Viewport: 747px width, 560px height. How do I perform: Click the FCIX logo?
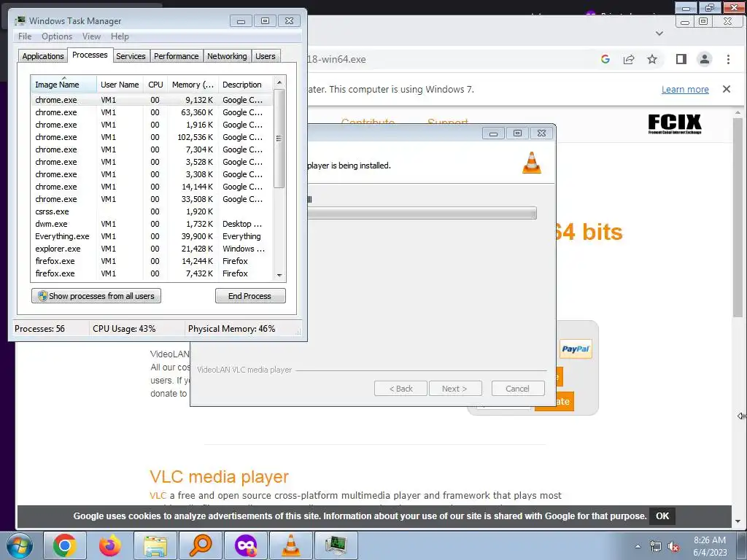pos(675,124)
